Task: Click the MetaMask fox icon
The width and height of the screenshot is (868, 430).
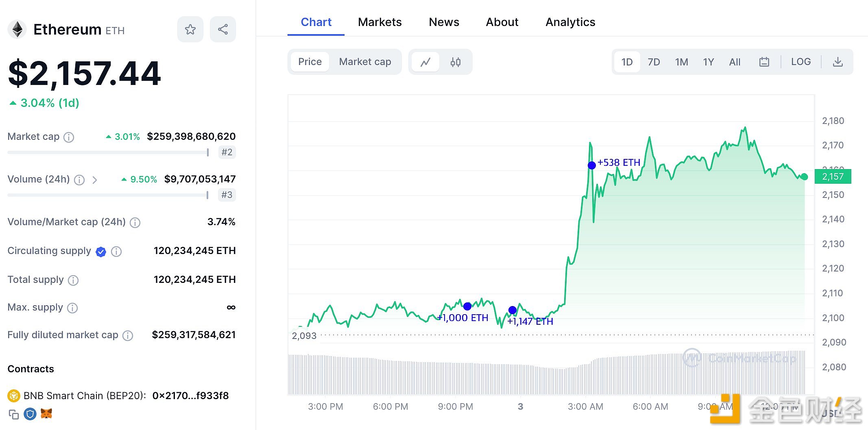Action: click(46, 414)
